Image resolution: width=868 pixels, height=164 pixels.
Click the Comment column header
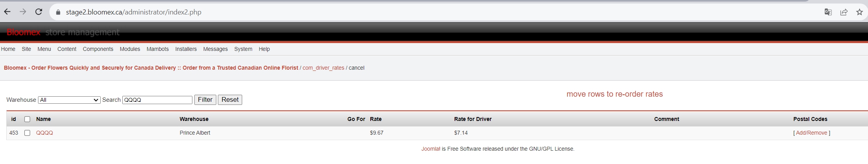tap(667, 119)
